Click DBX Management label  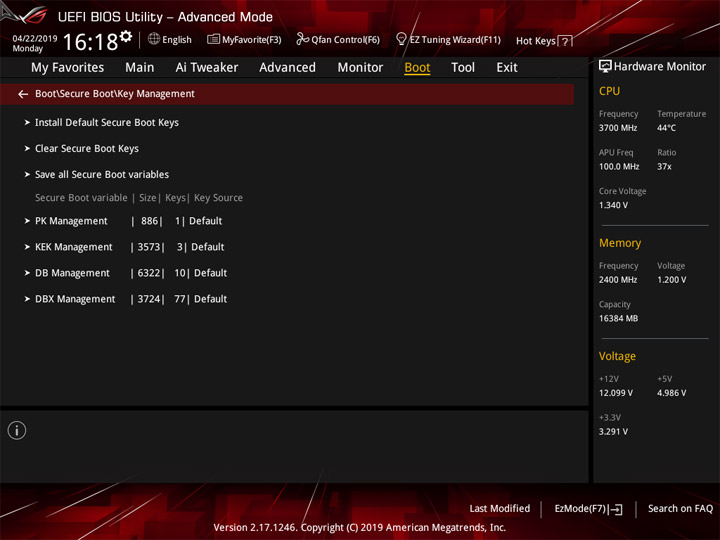point(75,299)
